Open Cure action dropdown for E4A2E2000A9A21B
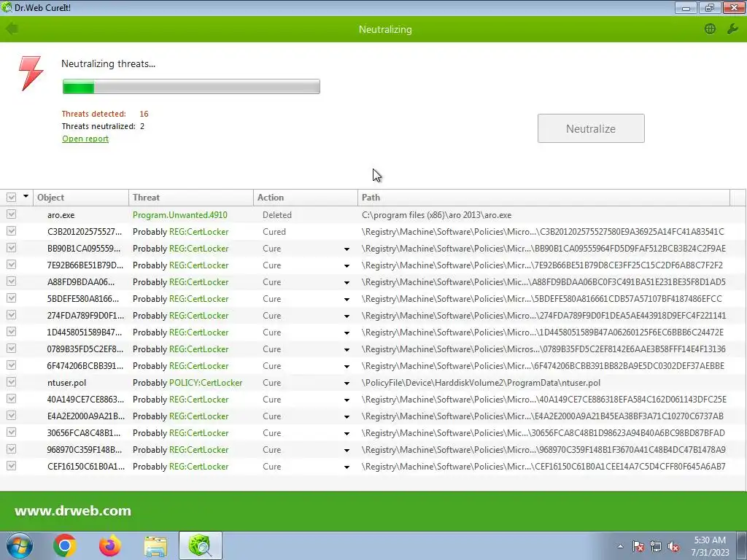747x560 pixels. [x=347, y=416]
